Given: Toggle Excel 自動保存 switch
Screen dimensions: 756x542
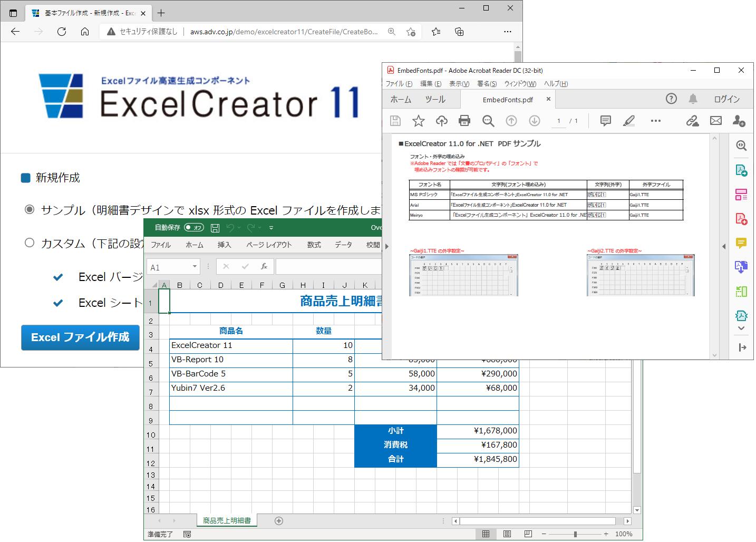Looking at the screenshot, I should point(194,228).
